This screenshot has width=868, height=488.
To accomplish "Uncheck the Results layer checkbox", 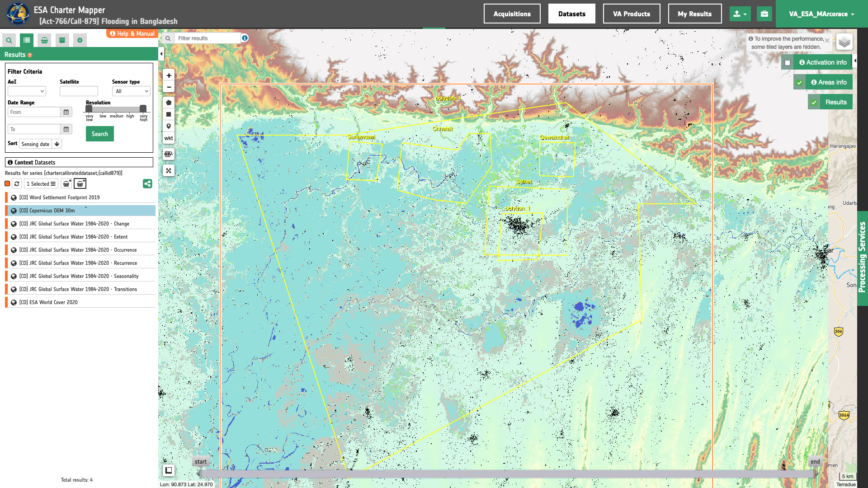I will tap(814, 103).
